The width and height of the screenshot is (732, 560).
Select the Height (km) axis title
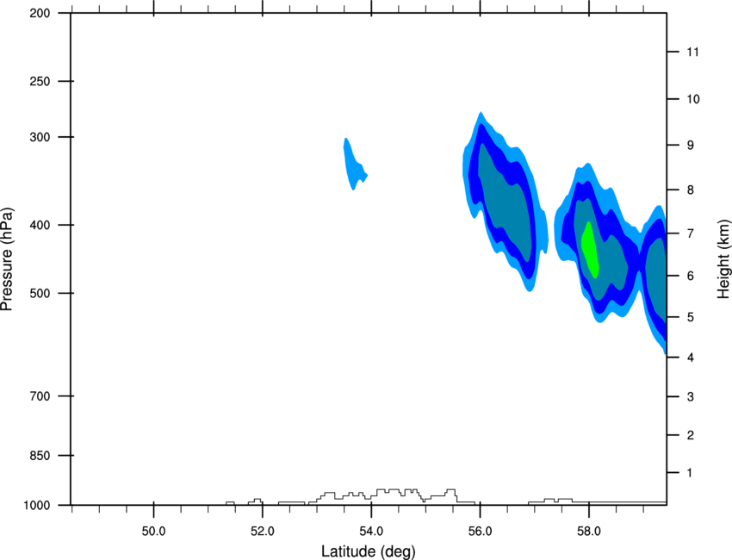tap(723, 259)
